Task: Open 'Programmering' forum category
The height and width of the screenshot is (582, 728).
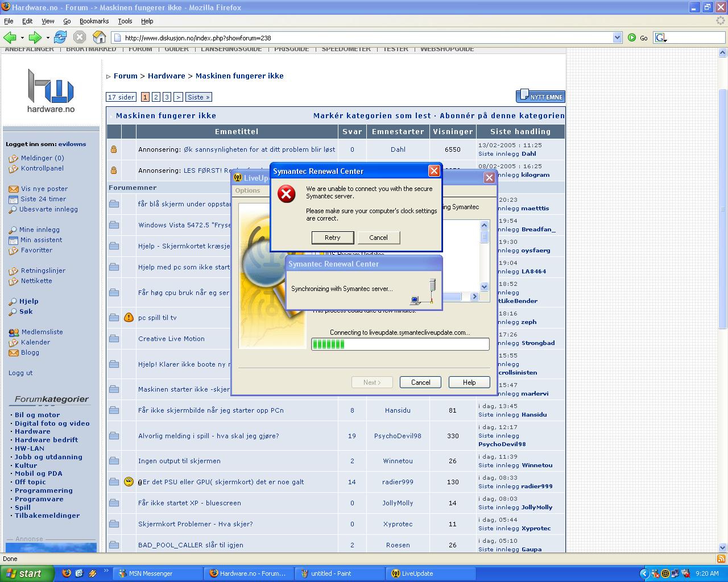Action: click(x=44, y=490)
